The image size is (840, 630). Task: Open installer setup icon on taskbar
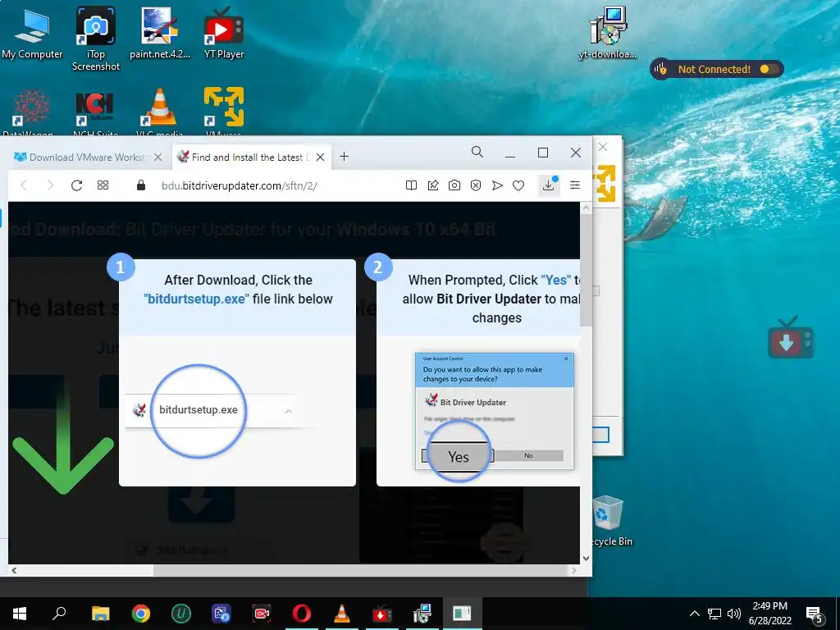click(422, 614)
